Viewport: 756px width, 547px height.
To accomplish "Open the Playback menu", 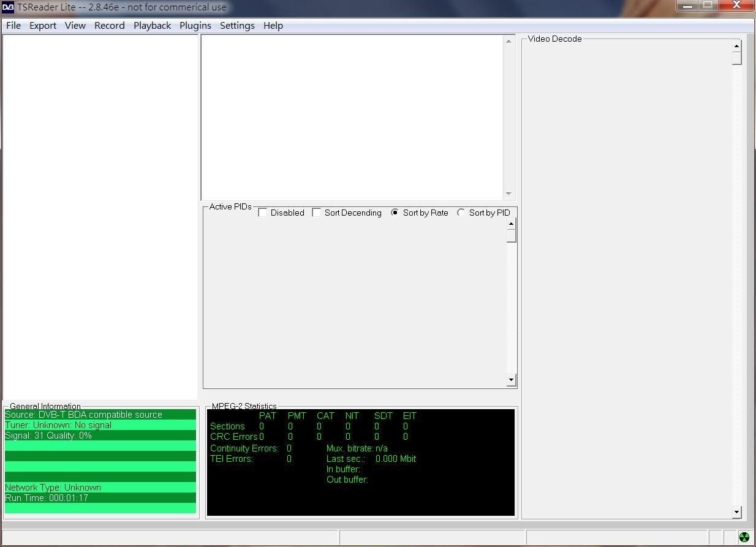I will coord(153,26).
